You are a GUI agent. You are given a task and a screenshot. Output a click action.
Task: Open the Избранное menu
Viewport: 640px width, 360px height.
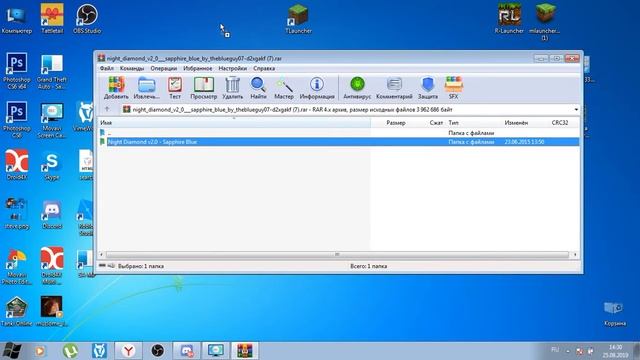198,69
